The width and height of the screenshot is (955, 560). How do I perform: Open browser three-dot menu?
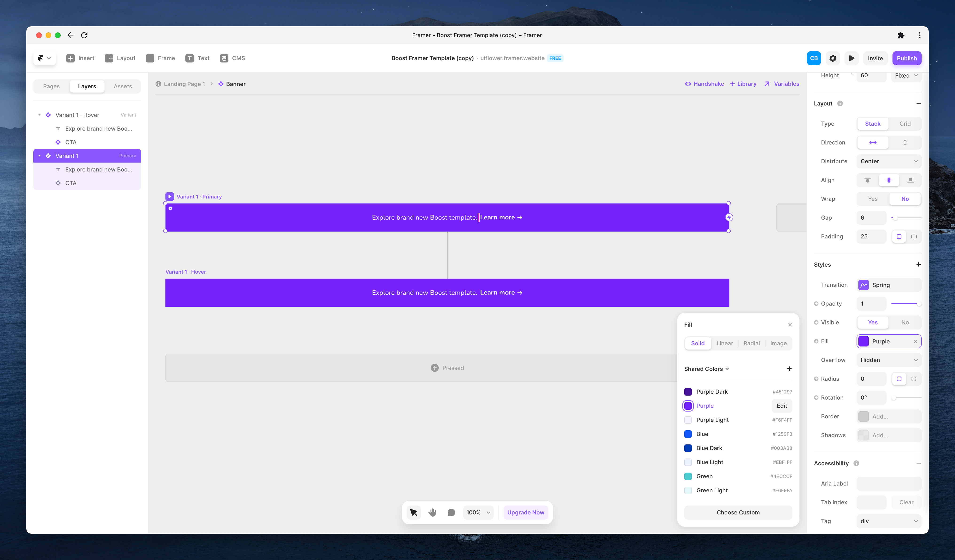coord(919,35)
